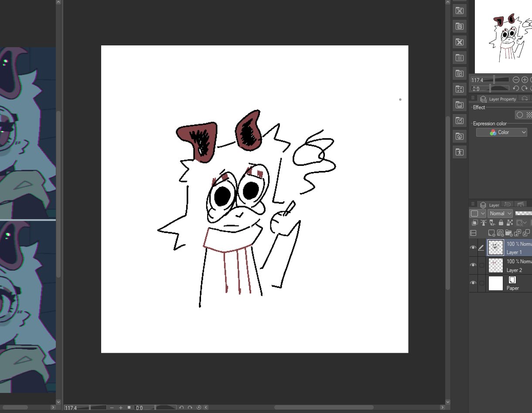
Task: Toggle visibility of Layer 2
Action: (473, 265)
